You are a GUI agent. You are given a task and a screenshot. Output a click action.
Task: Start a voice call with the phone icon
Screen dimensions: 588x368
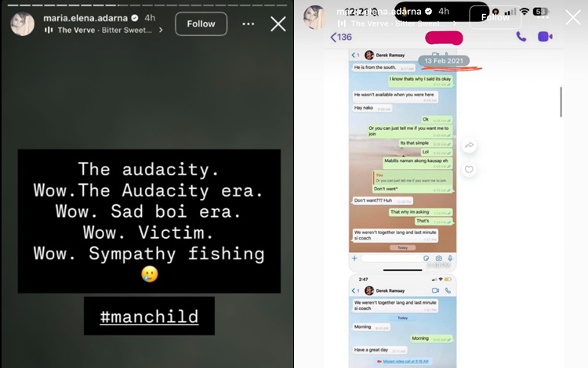coord(521,37)
